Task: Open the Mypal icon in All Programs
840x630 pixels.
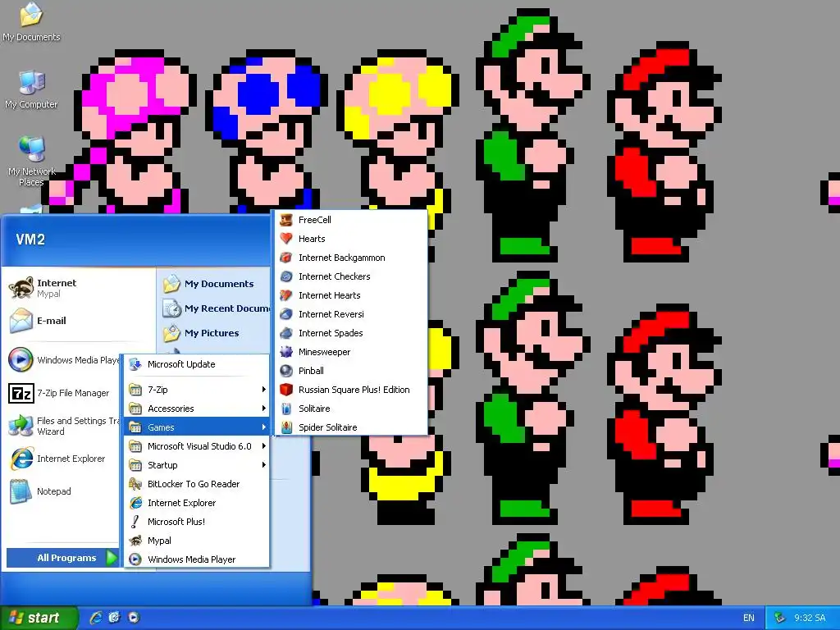Action: tap(135, 541)
